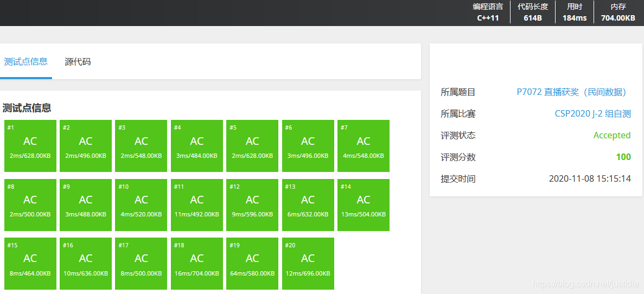Select test case #13 AC tile
Screen dimensions: 644x294
(308, 205)
